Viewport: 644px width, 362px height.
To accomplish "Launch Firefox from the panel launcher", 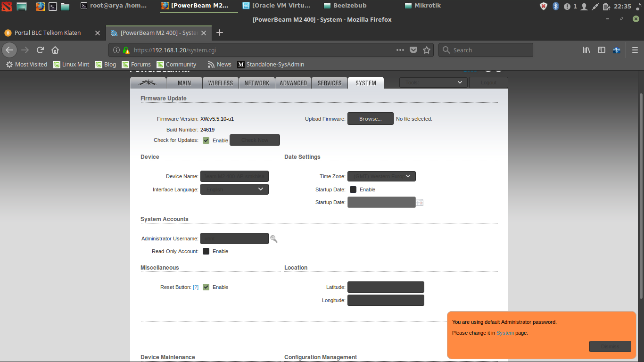I will click(41, 6).
